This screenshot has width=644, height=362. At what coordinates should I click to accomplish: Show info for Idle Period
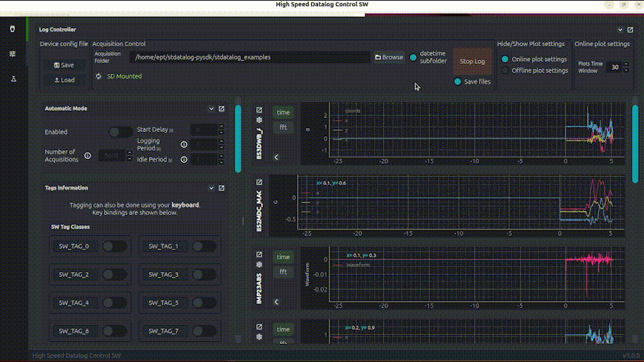(184, 160)
